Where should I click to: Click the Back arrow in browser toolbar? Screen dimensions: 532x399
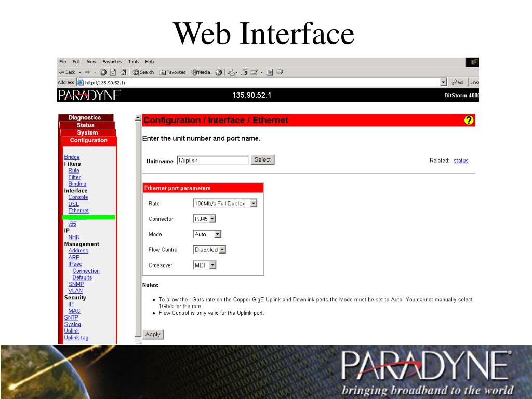pos(67,72)
